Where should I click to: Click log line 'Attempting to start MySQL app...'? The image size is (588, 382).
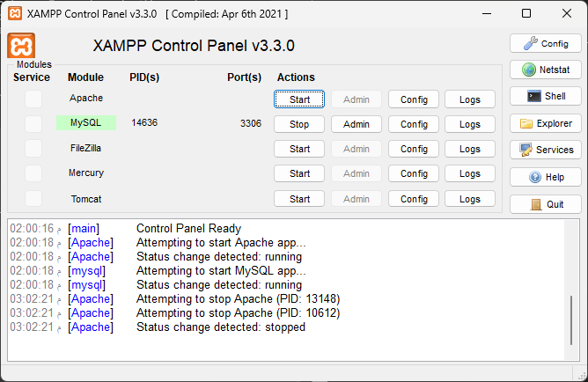(x=221, y=271)
